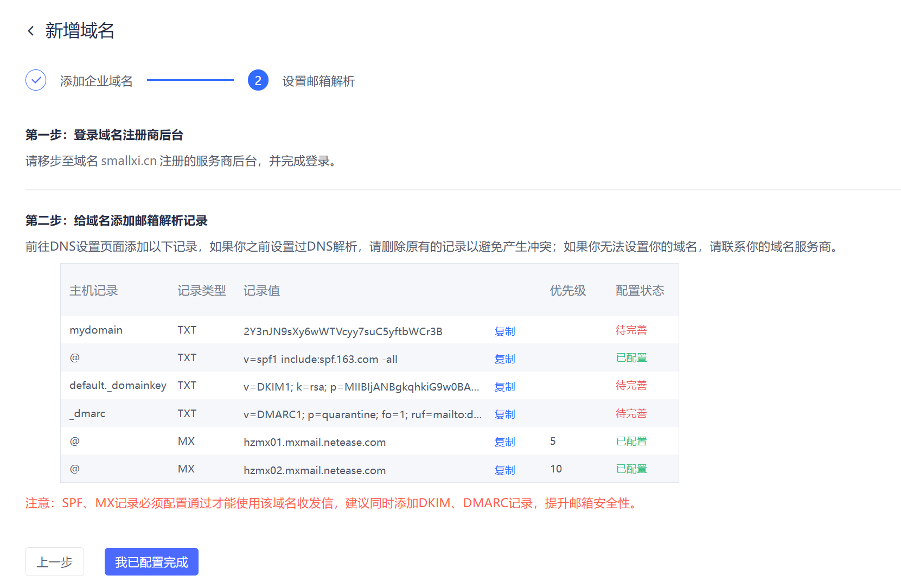Viewport: 901px width, 588px height.
Task: Click the back arrow beside 新增域名
Action: tap(31, 31)
